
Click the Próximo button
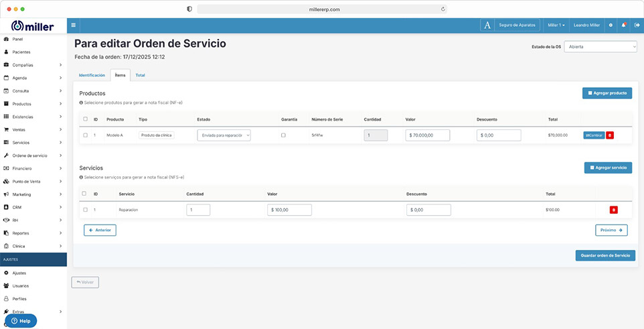point(612,231)
